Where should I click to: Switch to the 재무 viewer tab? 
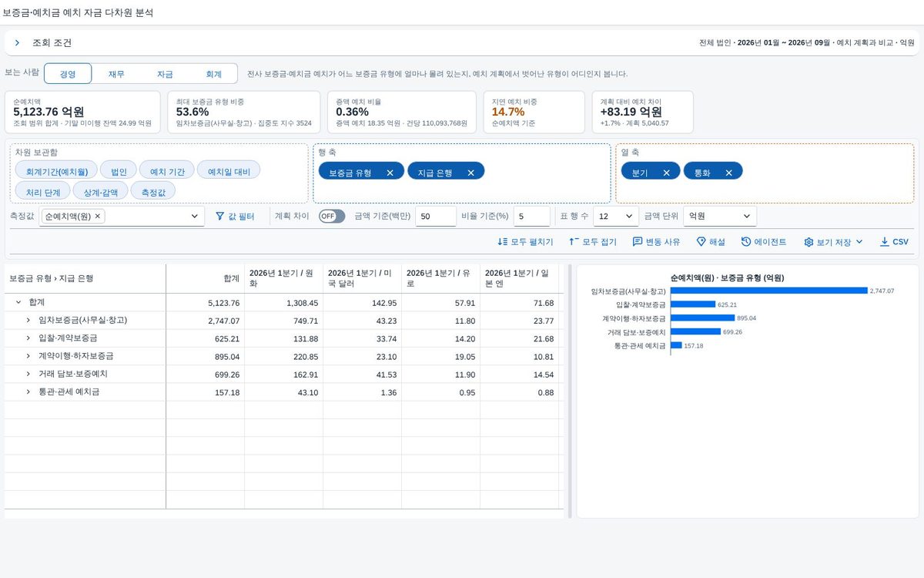click(116, 74)
